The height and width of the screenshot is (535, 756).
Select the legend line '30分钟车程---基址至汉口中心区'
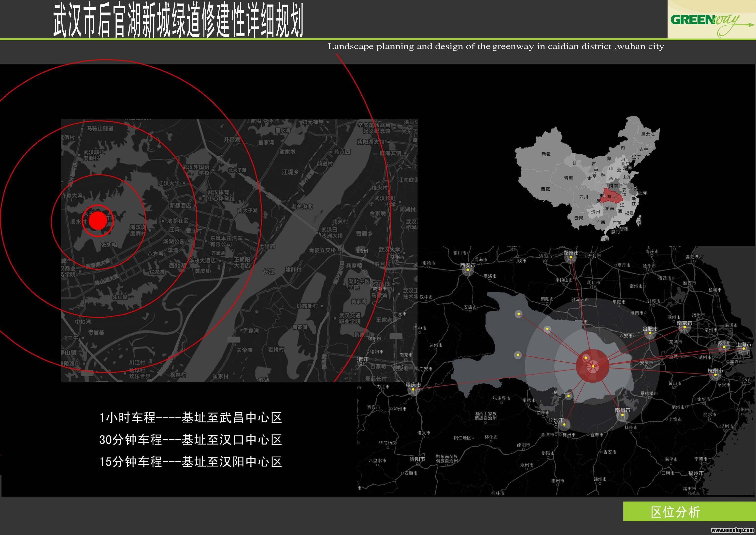tap(191, 439)
